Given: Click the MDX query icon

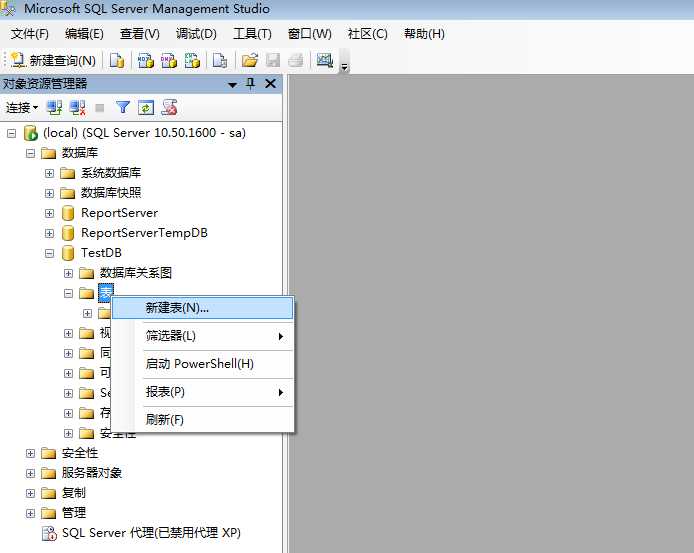Looking at the screenshot, I should [146, 60].
